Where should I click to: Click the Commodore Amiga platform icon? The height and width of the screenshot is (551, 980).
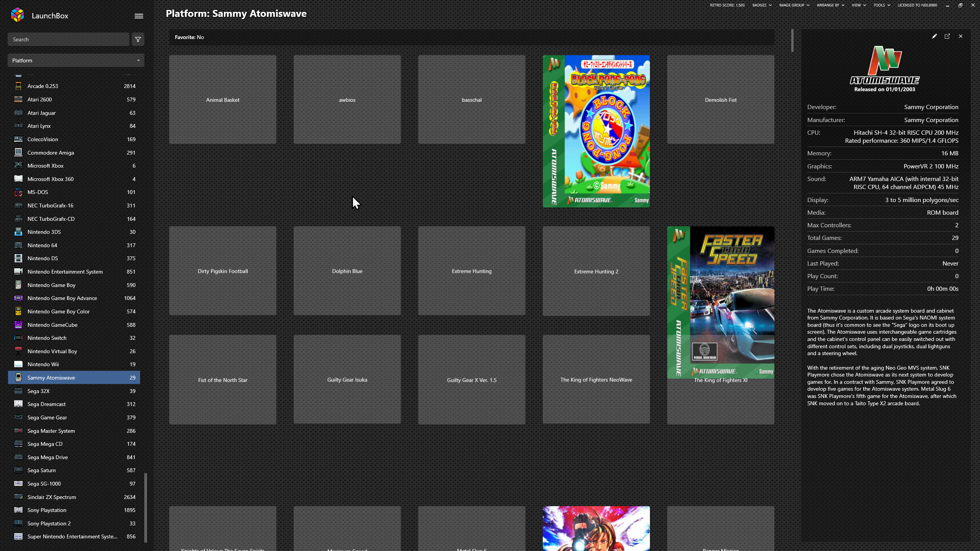pyautogui.click(x=18, y=153)
